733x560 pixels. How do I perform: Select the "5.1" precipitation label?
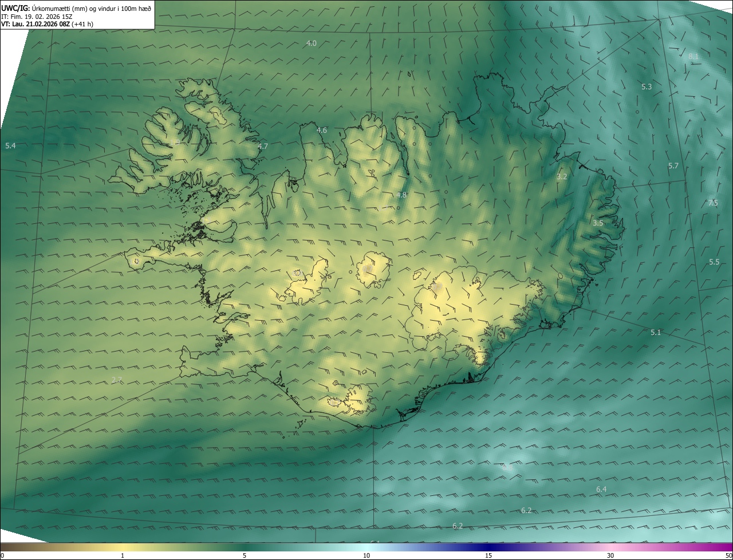click(x=656, y=333)
